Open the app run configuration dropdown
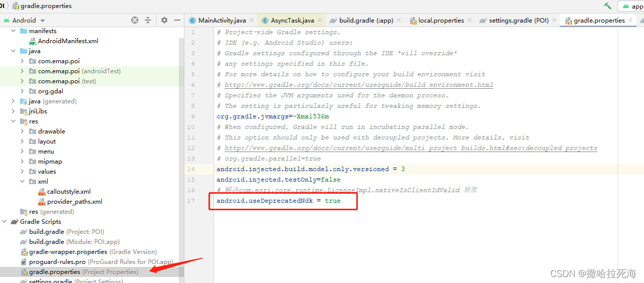This screenshot has width=644, height=283. click(632, 6)
